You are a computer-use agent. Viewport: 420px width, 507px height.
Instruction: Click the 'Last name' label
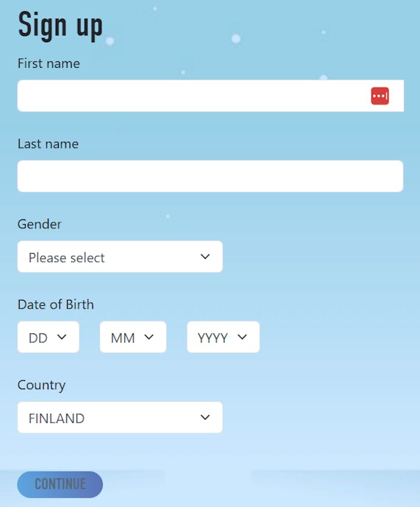pyautogui.click(x=48, y=144)
